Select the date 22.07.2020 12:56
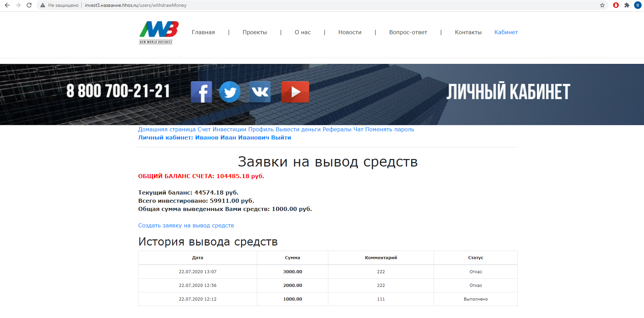 pyautogui.click(x=198, y=286)
